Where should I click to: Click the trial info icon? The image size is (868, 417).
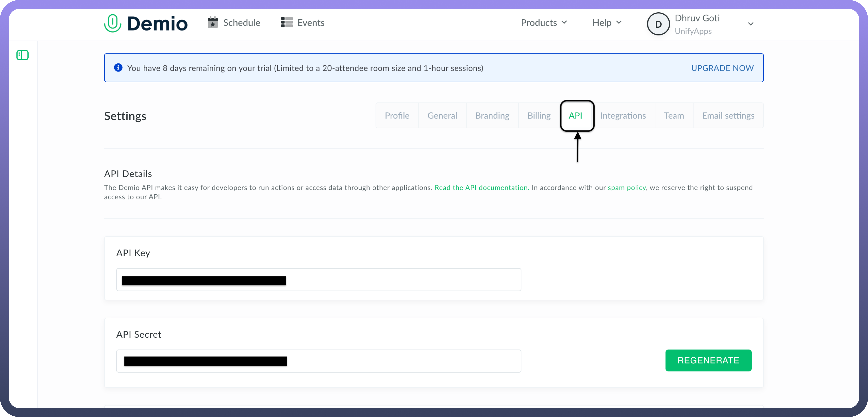118,68
